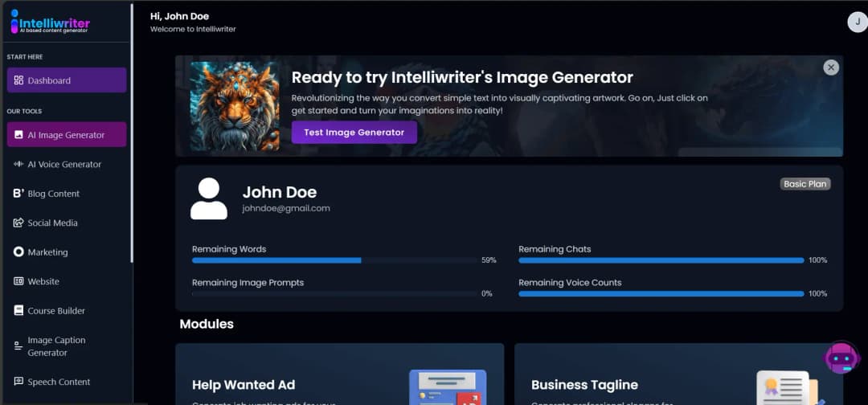Click the Course Builder book icon
Viewport: 868px width, 405px height.
(x=18, y=310)
